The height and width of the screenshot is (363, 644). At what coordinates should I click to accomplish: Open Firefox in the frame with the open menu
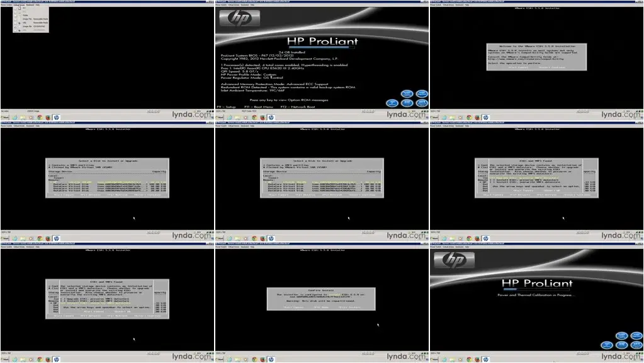48,118
